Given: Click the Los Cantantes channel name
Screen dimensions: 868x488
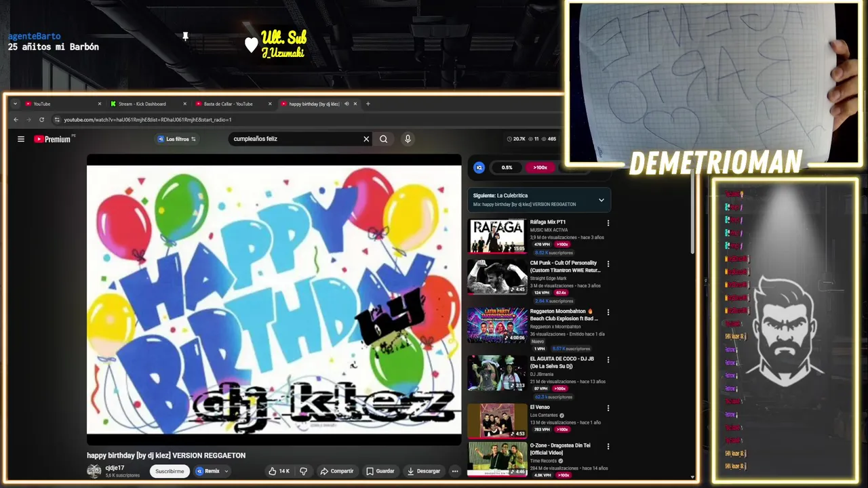Looking at the screenshot, I should click(x=544, y=415).
